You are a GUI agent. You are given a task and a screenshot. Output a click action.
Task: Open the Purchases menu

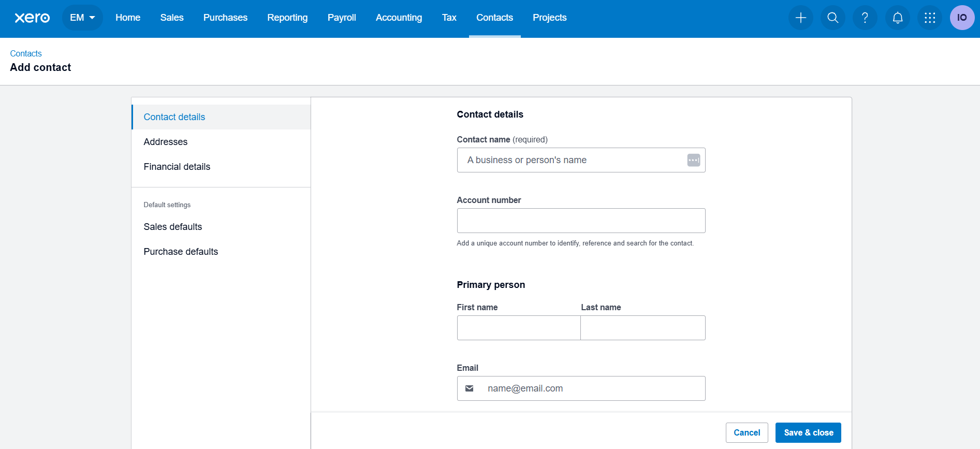(x=225, y=18)
